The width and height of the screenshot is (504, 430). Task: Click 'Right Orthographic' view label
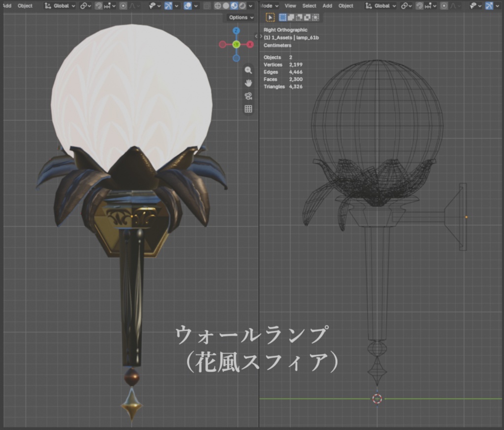285,30
